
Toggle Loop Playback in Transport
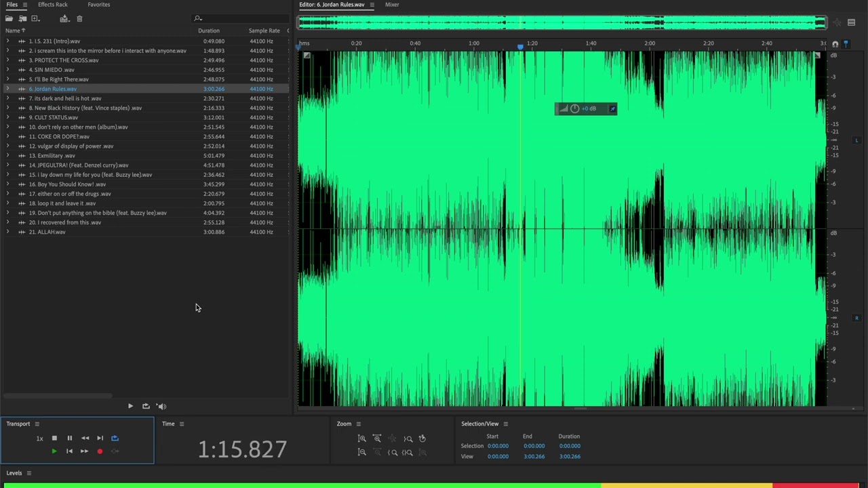click(115, 439)
